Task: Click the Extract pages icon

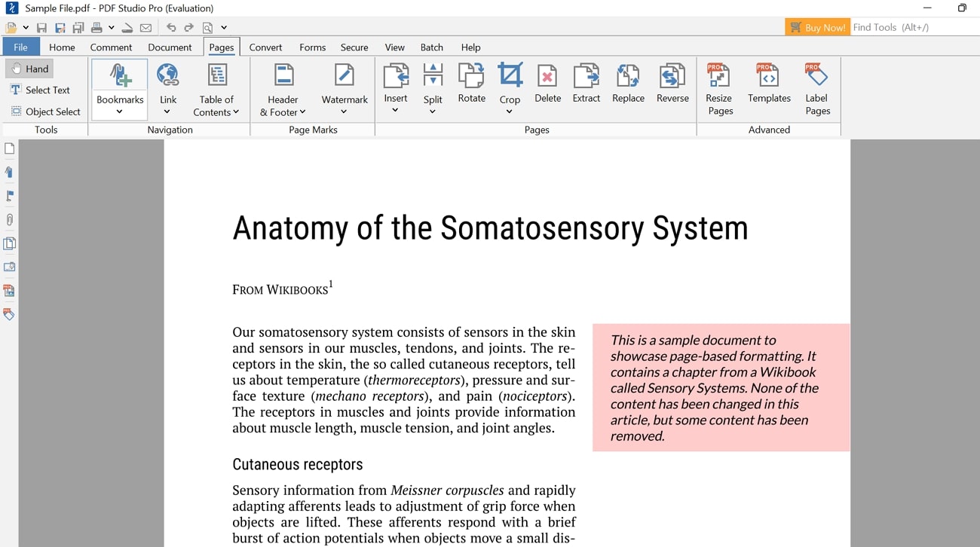Action: pos(586,75)
